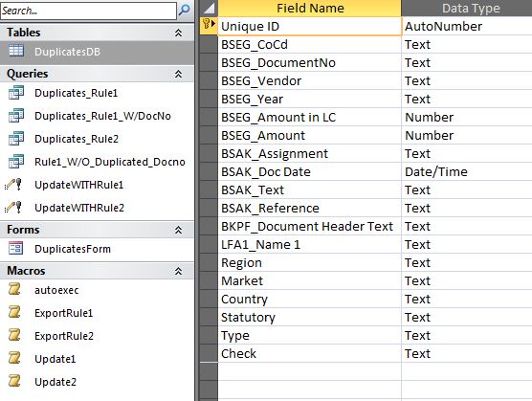532x401 pixels.
Task: Click the select-all corner of the grid
Action: (x=209, y=9)
